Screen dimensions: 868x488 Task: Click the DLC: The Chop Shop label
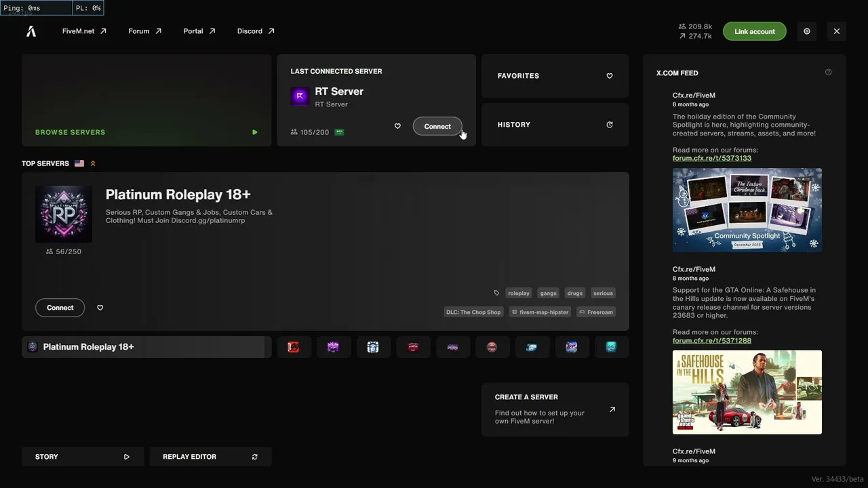(473, 312)
